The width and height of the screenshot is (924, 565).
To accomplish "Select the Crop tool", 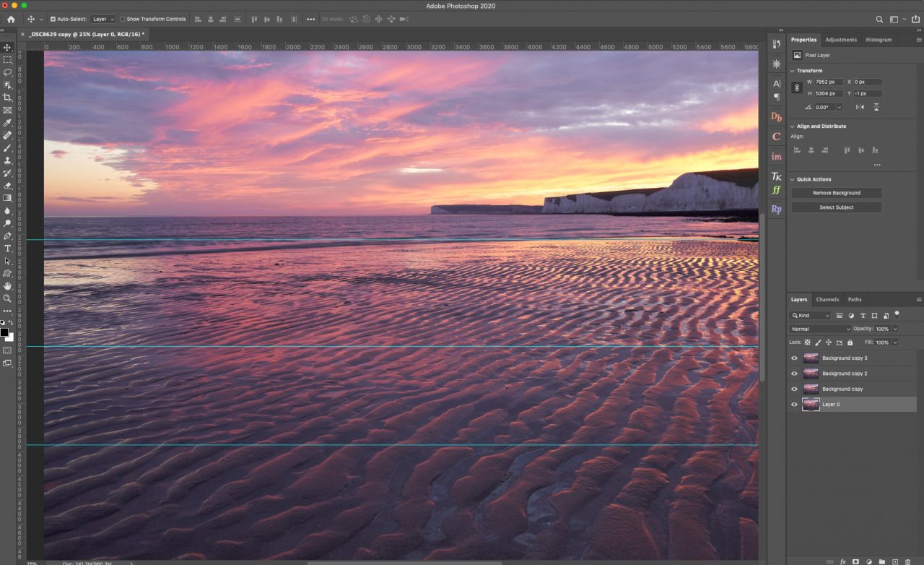I will click(x=7, y=97).
